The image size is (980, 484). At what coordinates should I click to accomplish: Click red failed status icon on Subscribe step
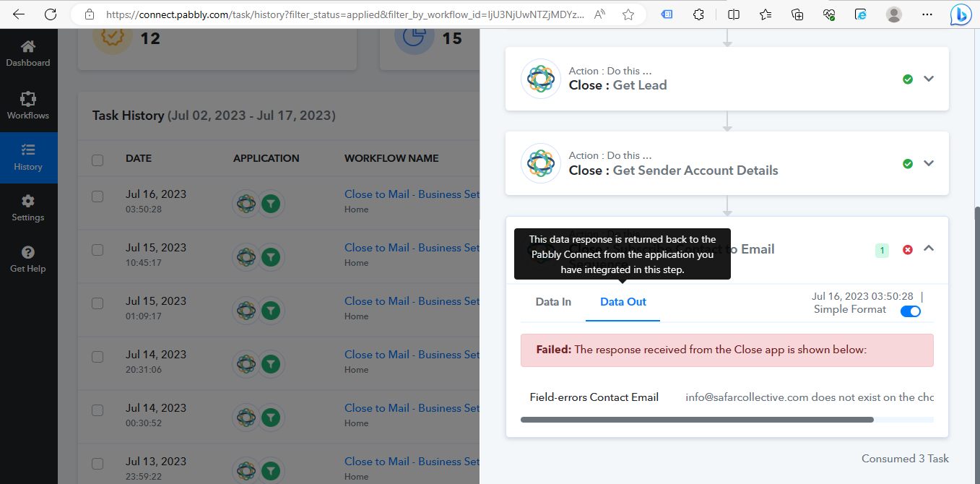coord(908,249)
